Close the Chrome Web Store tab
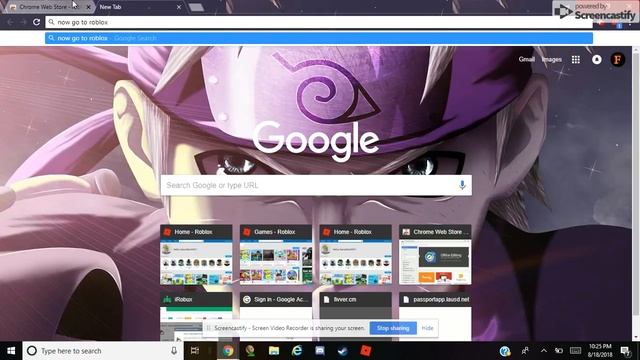The image size is (640, 360). click(x=88, y=7)
